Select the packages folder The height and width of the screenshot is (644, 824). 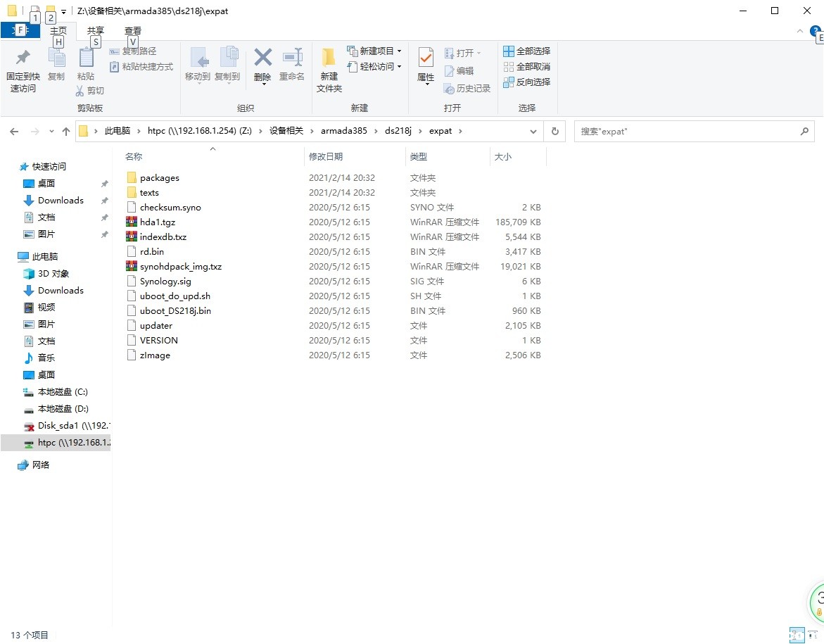click(160, 177)
